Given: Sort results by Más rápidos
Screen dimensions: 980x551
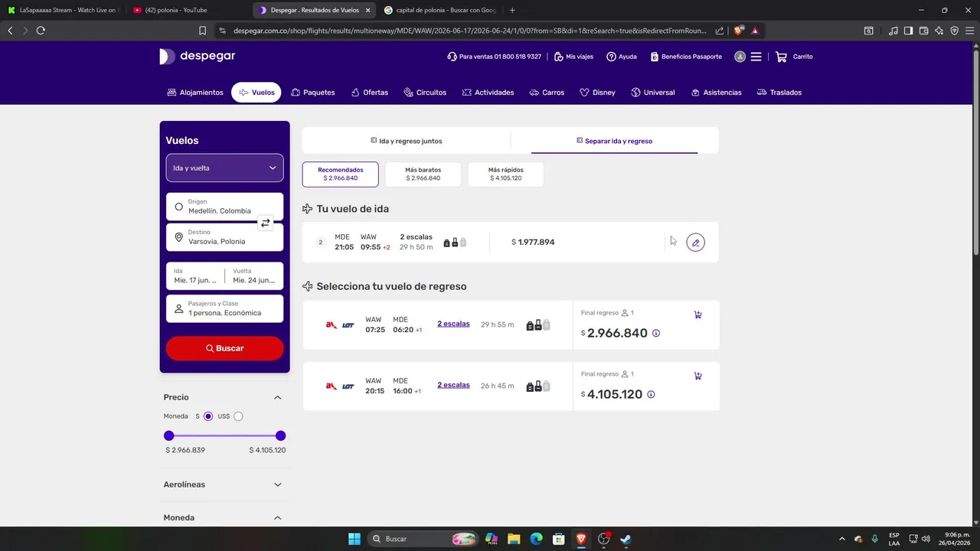Looking at the screenshot, I should (505, 174).
